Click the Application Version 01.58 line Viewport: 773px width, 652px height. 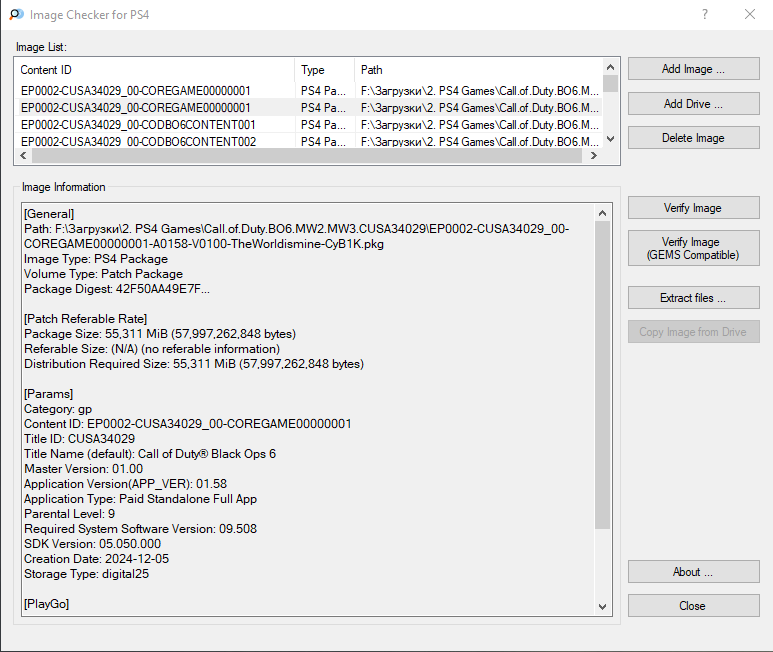(125, 484)
